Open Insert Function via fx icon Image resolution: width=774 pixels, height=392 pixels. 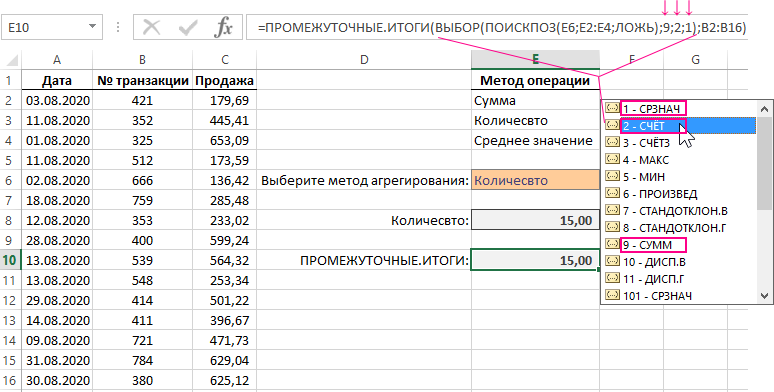tap(223, 28)
